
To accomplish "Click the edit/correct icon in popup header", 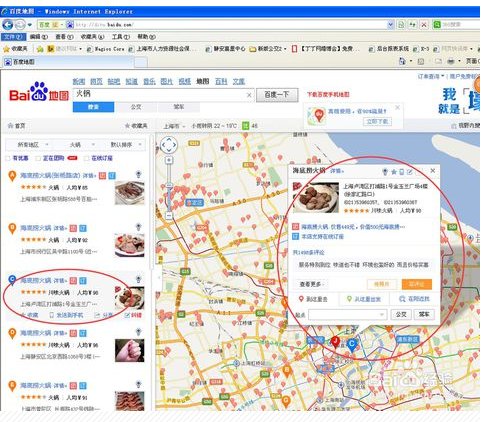I will [410, 172].
